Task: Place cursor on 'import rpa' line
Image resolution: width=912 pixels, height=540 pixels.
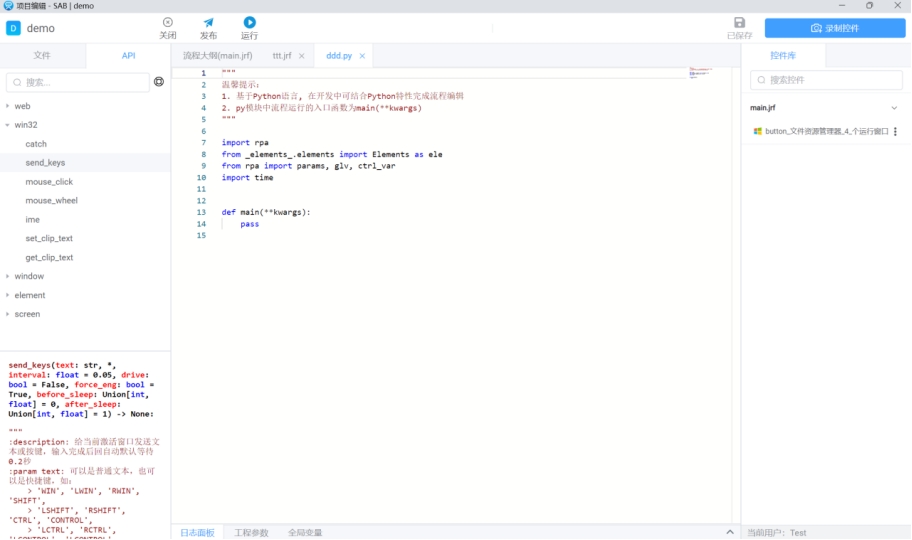Action: click(245, 143)
